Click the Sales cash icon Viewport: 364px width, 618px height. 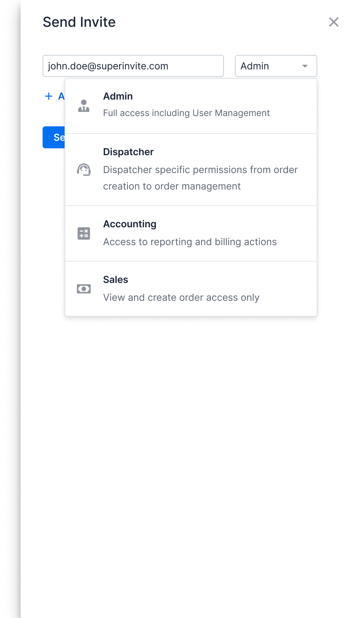(84, 289)
